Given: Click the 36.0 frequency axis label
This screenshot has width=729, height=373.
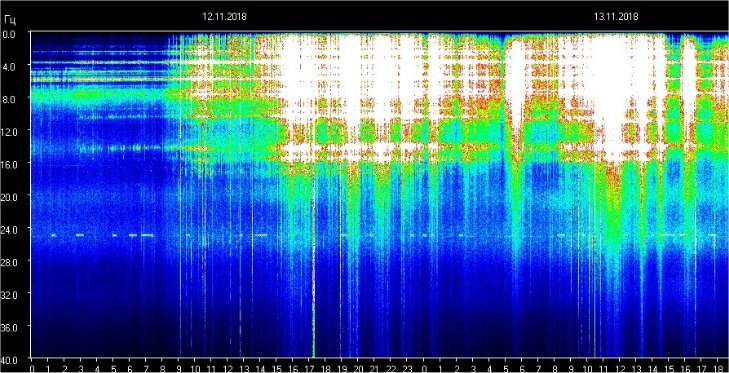Looking at the screenshot, I should pos(9,327).
